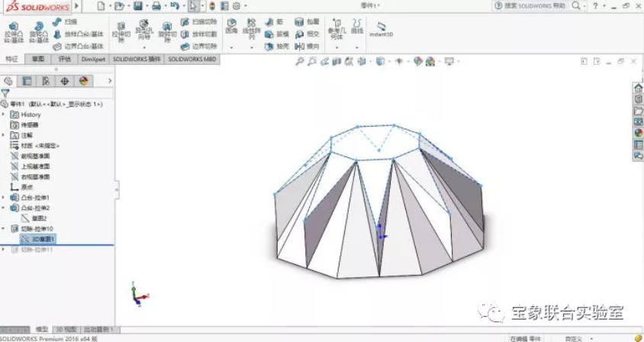Switch to the 评估 (Evaluate) tab

click(x=65, y=60)
